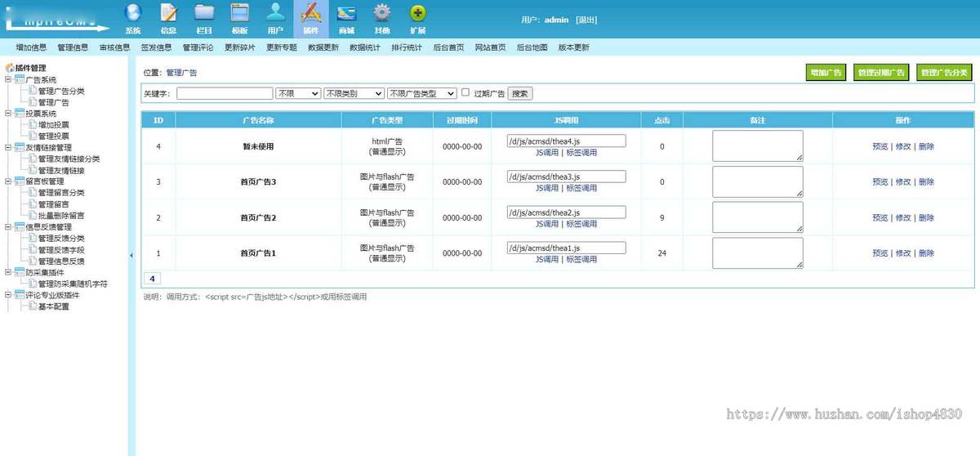Click the 管理广告 breadcrumb link
980x456 pixels.
pos(181,73)
